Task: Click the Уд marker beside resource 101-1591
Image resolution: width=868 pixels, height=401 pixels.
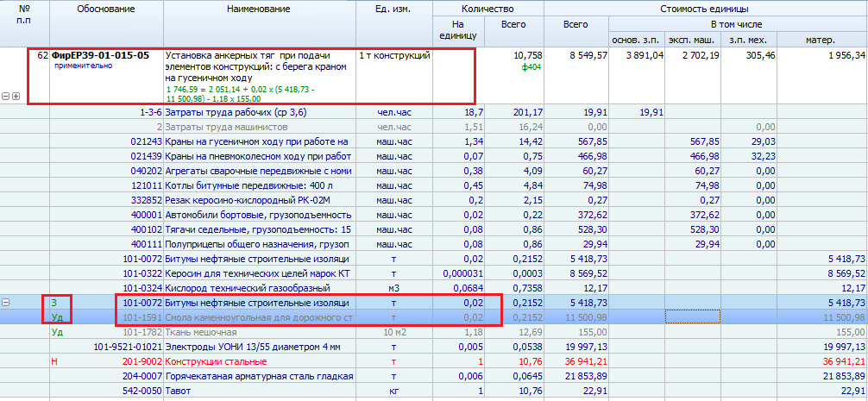Action: 57,317
